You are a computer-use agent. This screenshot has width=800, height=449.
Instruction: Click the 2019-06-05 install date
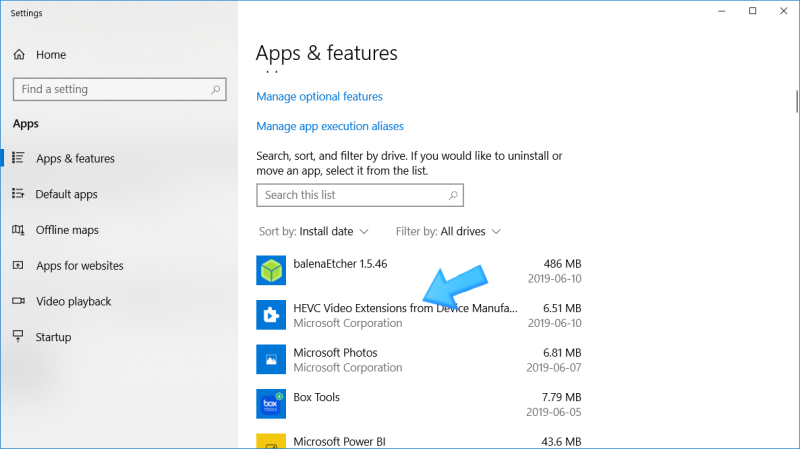point(554,412)
